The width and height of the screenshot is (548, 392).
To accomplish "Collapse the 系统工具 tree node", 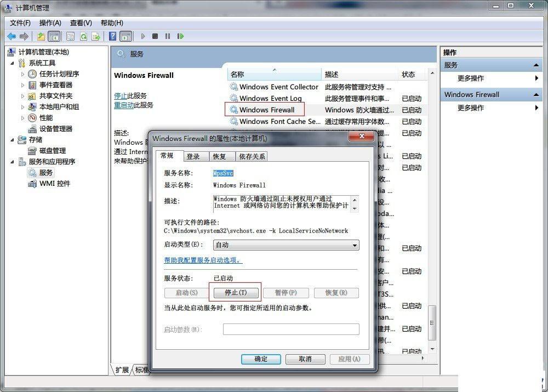I will (x=12, y=63).
